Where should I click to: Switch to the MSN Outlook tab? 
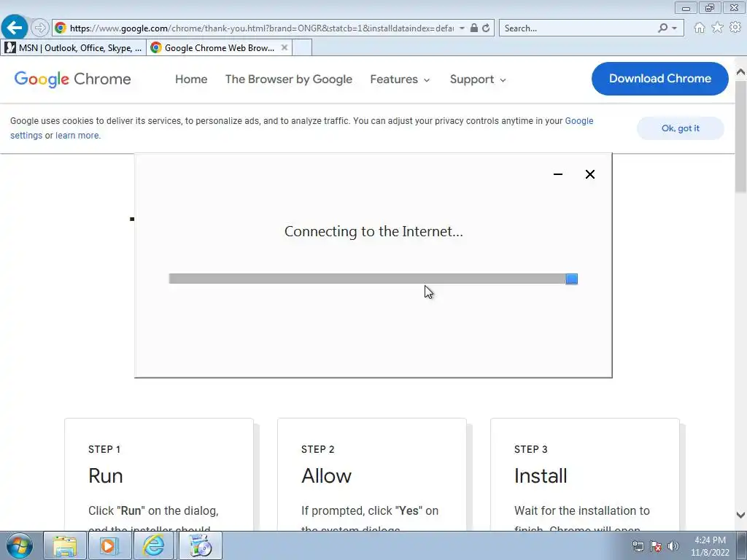point(74,47)
